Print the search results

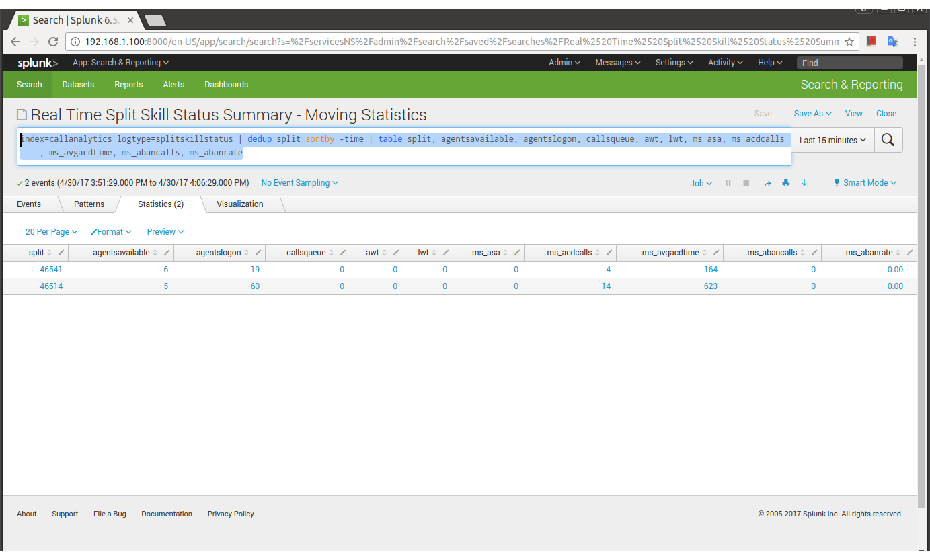pyautogui.click(x=785, y=183)
